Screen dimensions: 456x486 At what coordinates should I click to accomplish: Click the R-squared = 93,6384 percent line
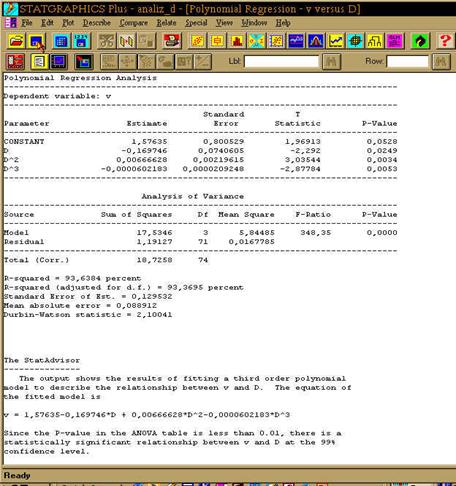(72, 278)
